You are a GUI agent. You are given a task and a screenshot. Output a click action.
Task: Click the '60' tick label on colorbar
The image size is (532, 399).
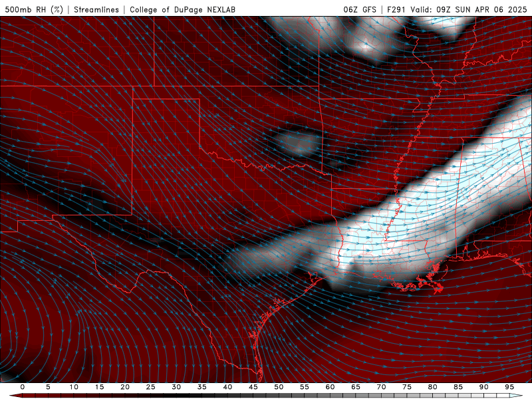click(x=330, y=387)
